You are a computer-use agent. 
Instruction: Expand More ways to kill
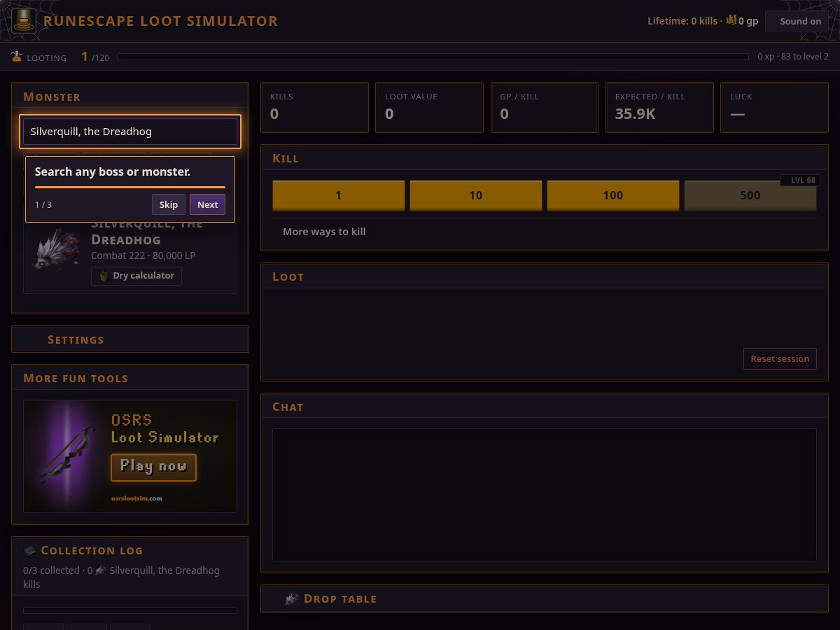[x=324, y=232]
